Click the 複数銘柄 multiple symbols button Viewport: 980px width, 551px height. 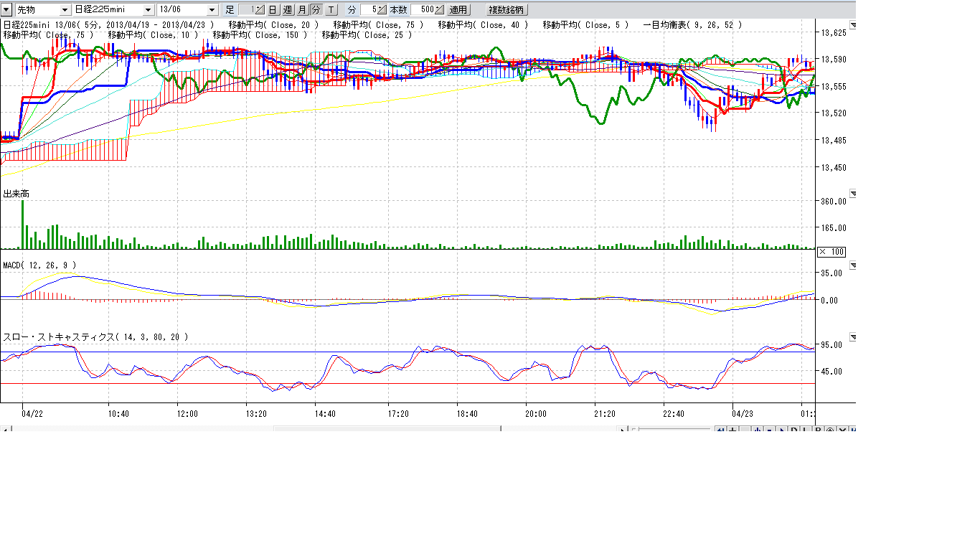click(507, 10)
